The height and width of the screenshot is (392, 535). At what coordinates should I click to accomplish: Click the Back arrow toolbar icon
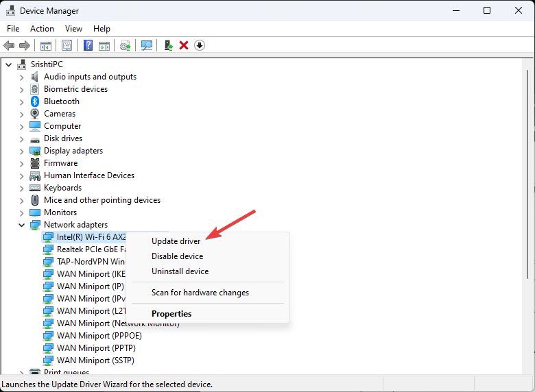coord(9,45)
